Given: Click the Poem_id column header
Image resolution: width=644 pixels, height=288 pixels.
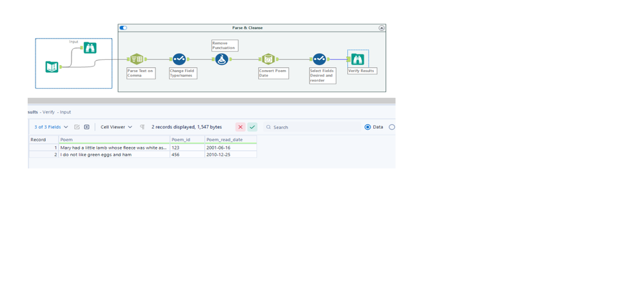Looking at the screenshot, I should [188, 140].
